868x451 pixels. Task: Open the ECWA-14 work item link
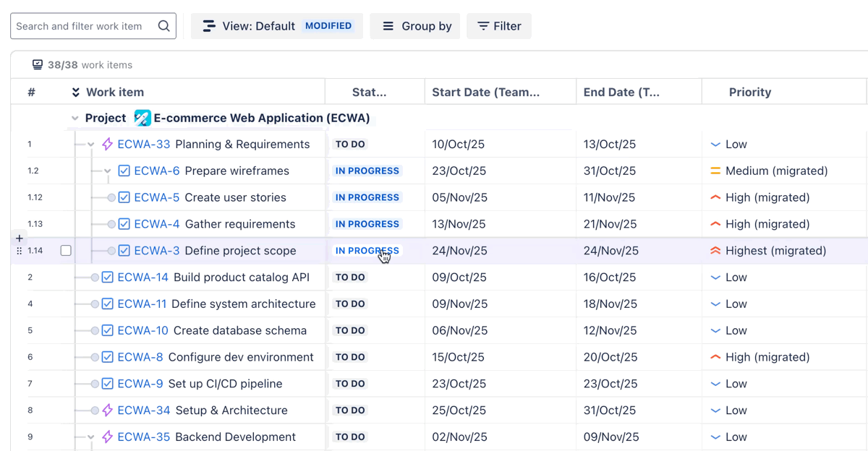point(142,278)
